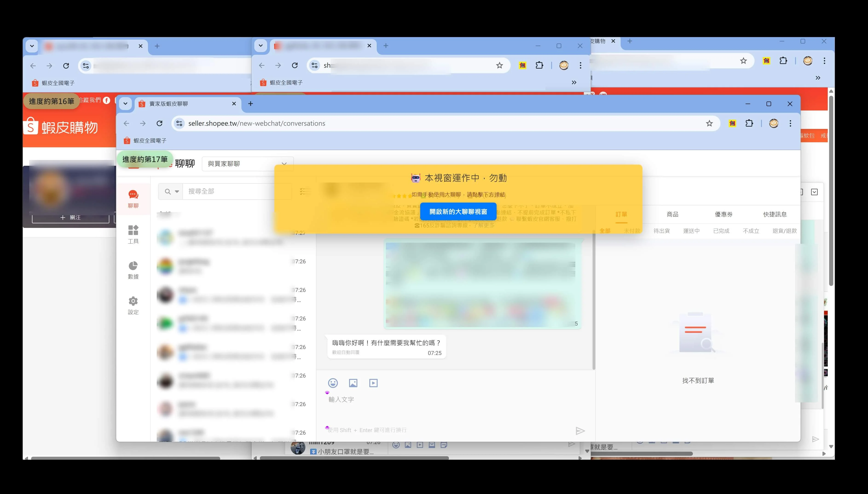868x494 pixels.
Task: Click the image attach icon in chat input
Action: (353, 383)
